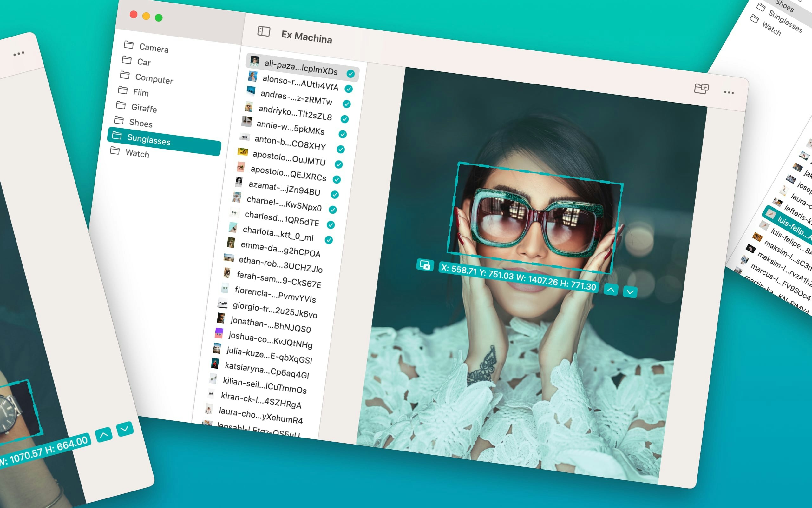Click the thumbnail of the katsiaryna...Cp6aq4GI file

click(215, 363)
